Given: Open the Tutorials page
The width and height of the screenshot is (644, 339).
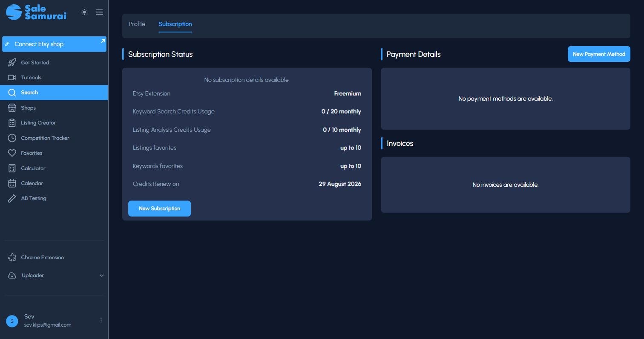Looking at the screenshot, I should coord(54,78).
